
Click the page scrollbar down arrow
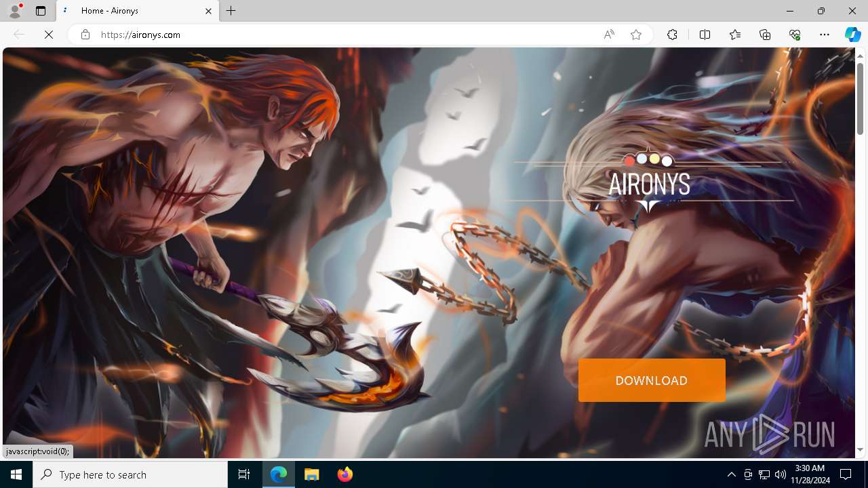coord(861,450)
